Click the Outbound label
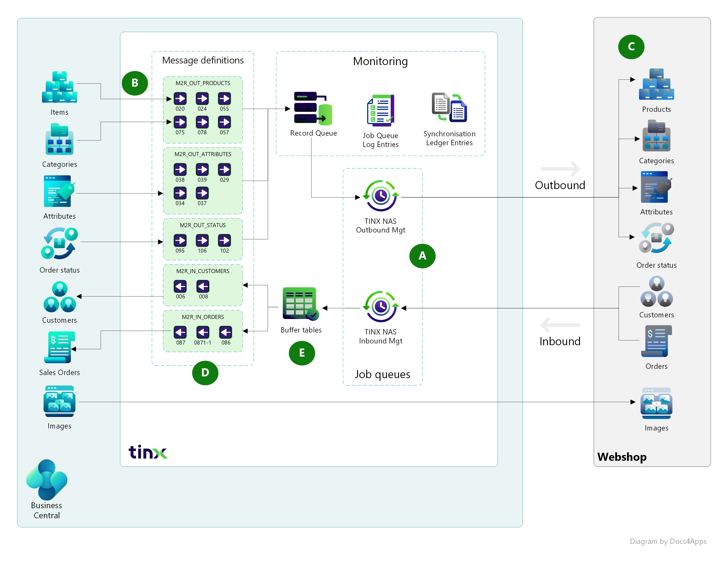Screen dimensions: 728x563 [x=560, y=185]
